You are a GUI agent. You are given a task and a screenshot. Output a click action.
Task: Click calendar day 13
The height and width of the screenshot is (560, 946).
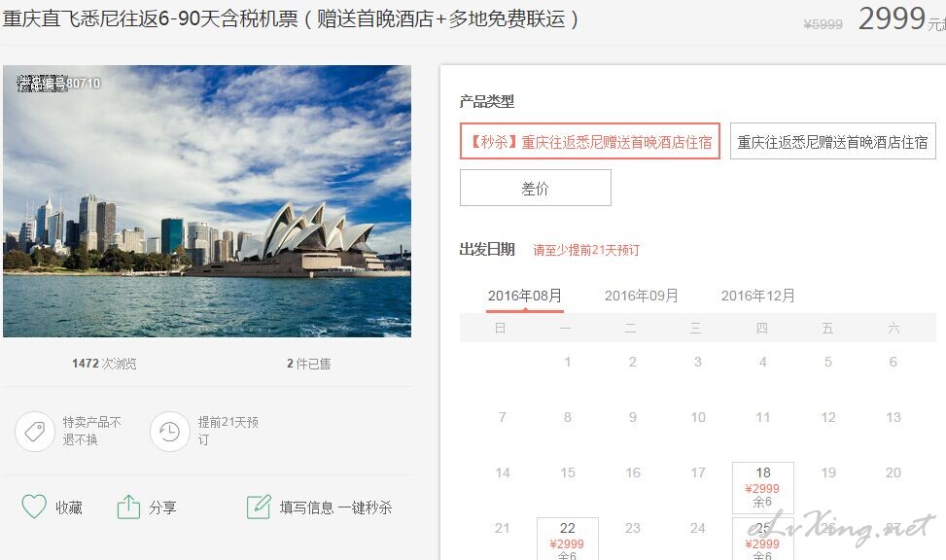click(893, 417)
